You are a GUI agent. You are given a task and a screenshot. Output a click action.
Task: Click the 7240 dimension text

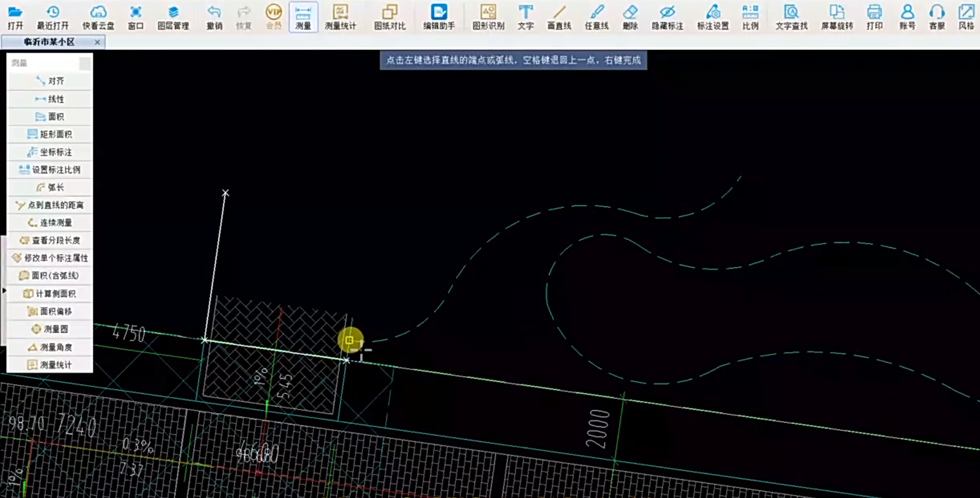tap(76, 425)
